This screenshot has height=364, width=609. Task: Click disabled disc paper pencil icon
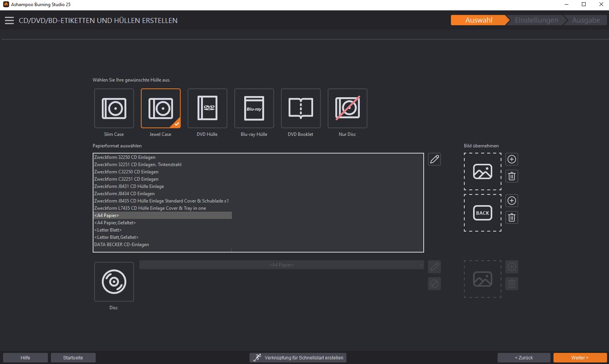tap(434, 267)
